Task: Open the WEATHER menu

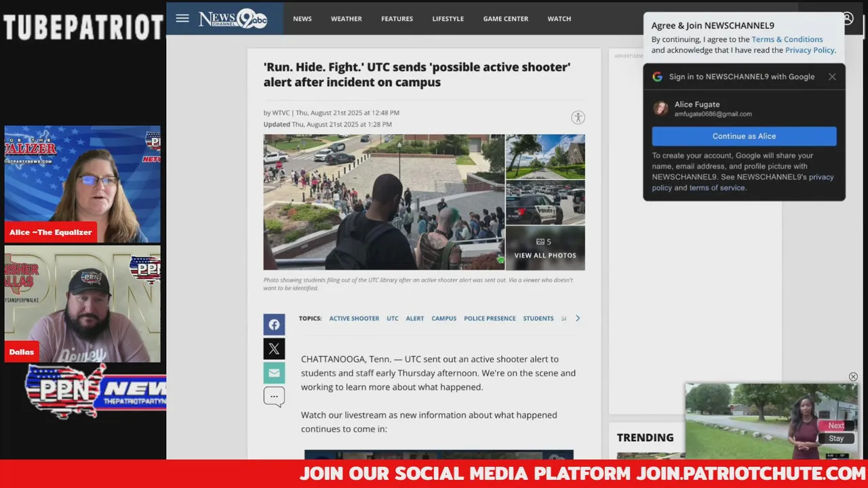Action: click(x=347, y=18)
